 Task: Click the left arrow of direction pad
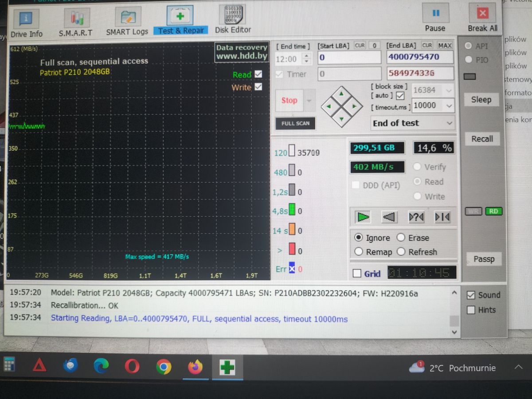[329, 106]
